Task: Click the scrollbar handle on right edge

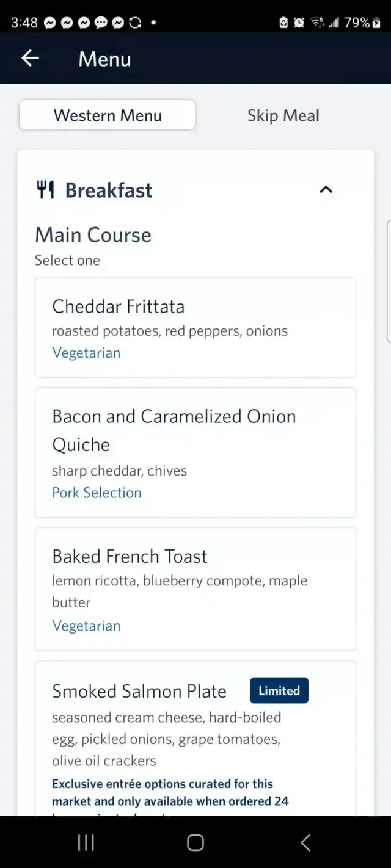Action: tap(389, 281)
